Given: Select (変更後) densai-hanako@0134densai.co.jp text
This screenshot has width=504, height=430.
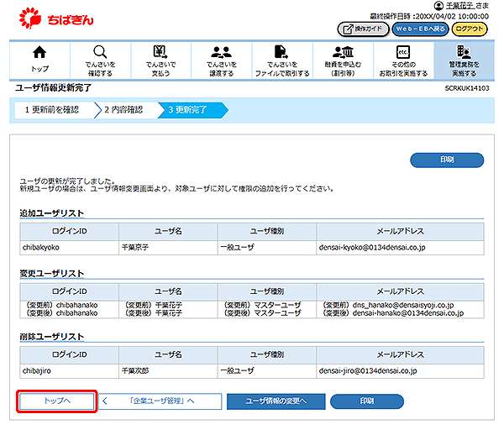Looking at the screenshot, I should coord(393,312).
